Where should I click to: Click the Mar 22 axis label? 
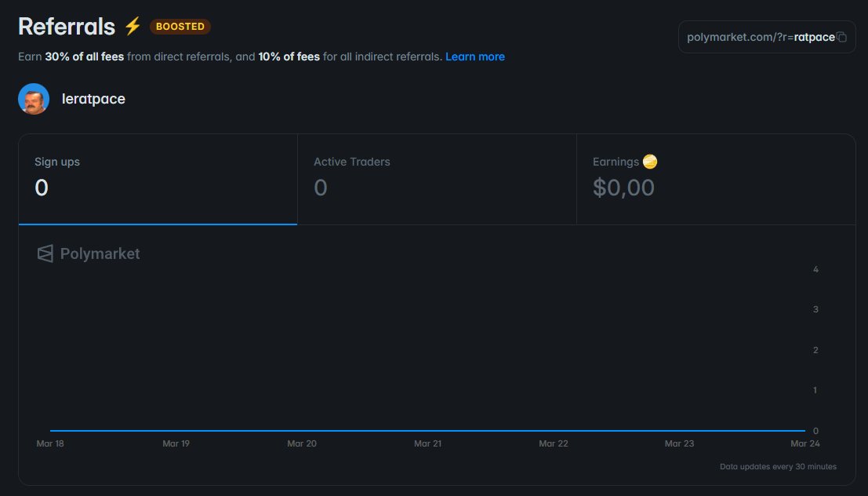click(554, 443)
